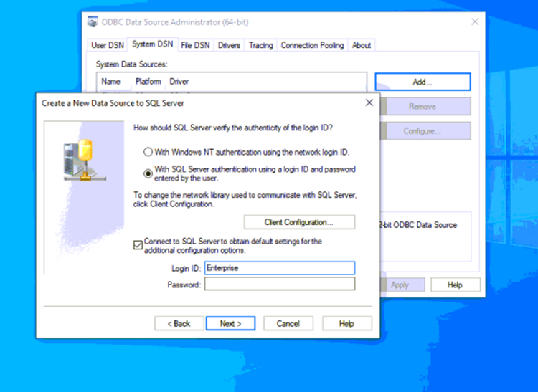Image resolution: width=538 pixels, height=392 pixels.
Task: Click the System Data Sources label
Action: (132, 64)
